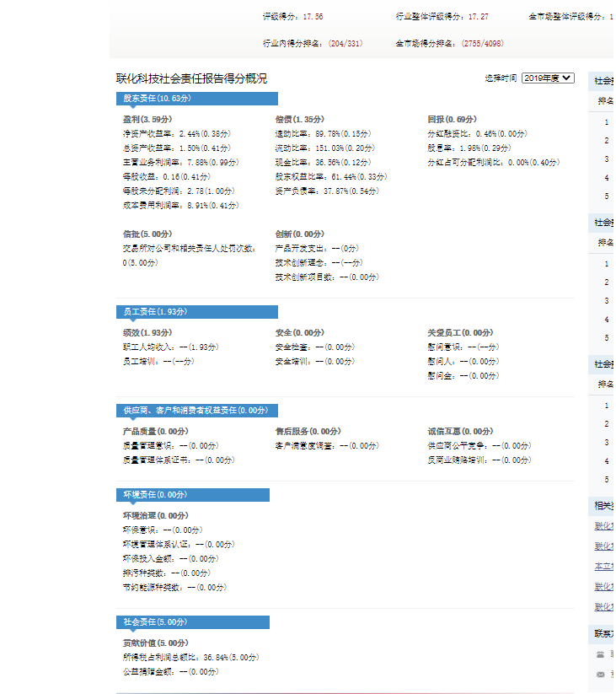Click the 主营业务利润率 7.88% row
The height and width of the screenshot is (694, 616).
[181, 163]
